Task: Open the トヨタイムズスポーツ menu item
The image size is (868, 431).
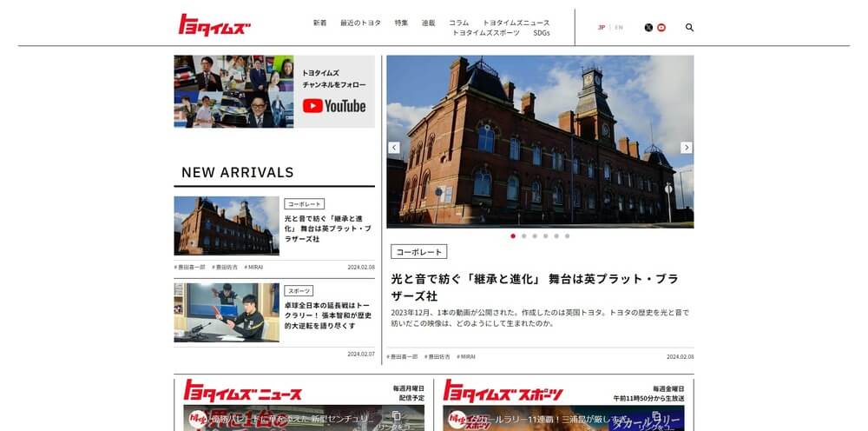Action: click(x=486, y=33)
